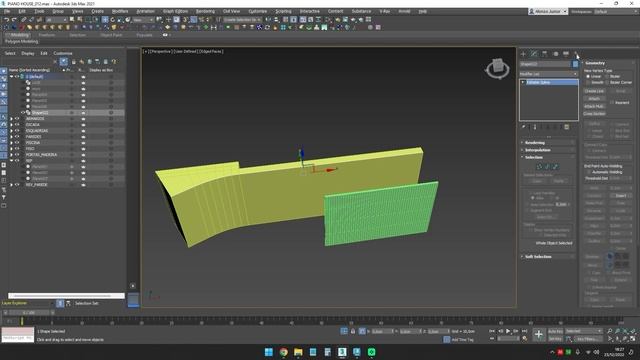This screenshot has height=360, width=640.
Task: Activate the Select Object tool
Action: (72, 20)
